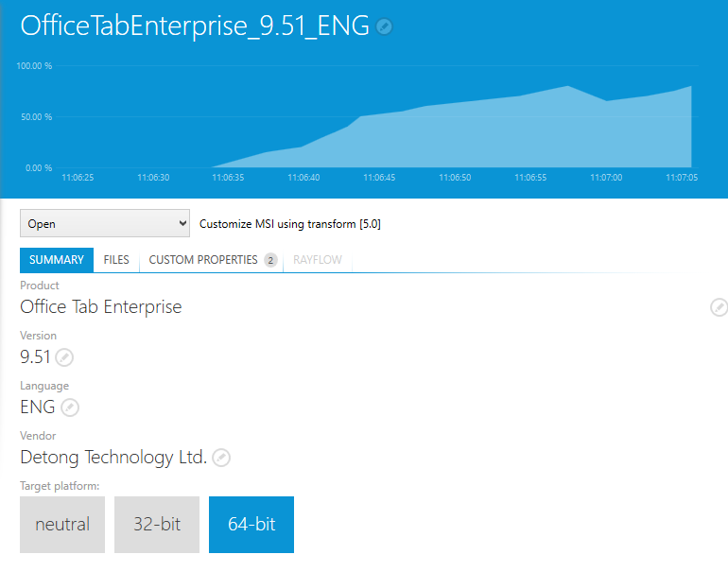Image resolution: width=728 pixels, height=572 pixels.
Task: Click the 11:06:45 time label on the chart
Action: click(379, 177)
